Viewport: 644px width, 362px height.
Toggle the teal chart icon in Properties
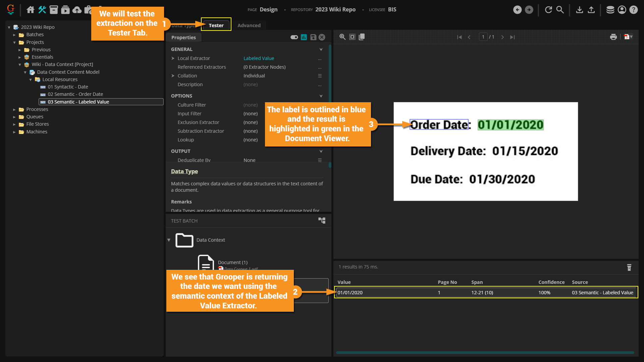pyautogui.click(x=304, y=37)
